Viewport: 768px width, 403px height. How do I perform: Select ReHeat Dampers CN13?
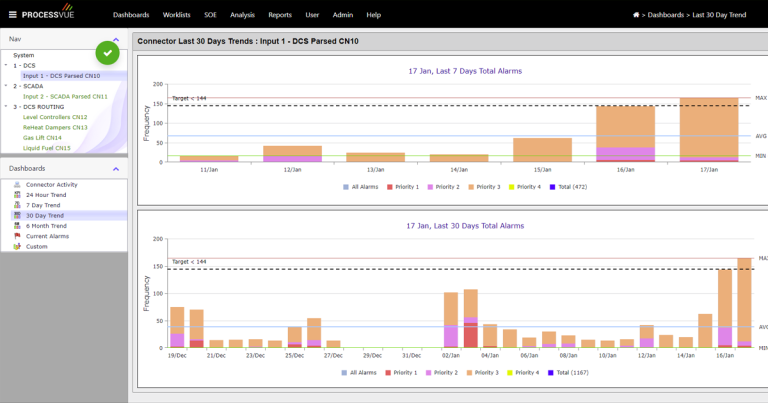pyautogui.click(x=55, y=127)
